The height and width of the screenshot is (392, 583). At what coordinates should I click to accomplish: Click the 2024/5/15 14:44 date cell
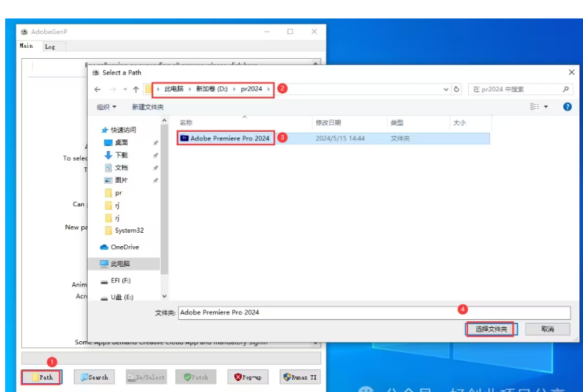pos(340,139)
